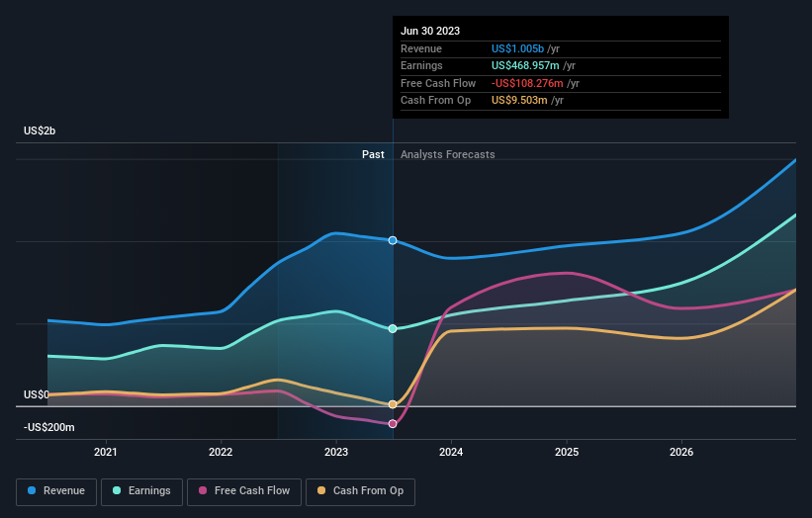Click the US$1.005b revenue value in tooltip
812x518 pixels.
click(517, 48)
